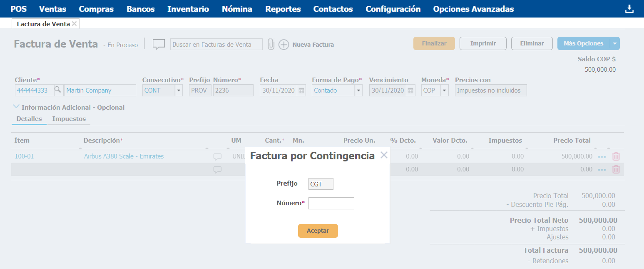This screenshot has height=269, width=644.
Task: Open the Fecha calendar picker
Action: pos(302,91)
